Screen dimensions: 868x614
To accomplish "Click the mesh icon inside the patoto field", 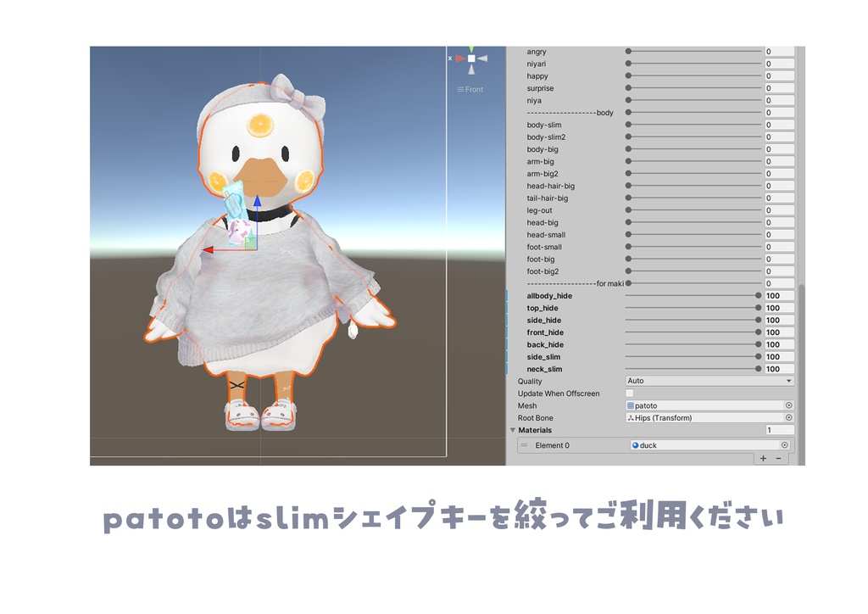I will [x=630, y=405].
